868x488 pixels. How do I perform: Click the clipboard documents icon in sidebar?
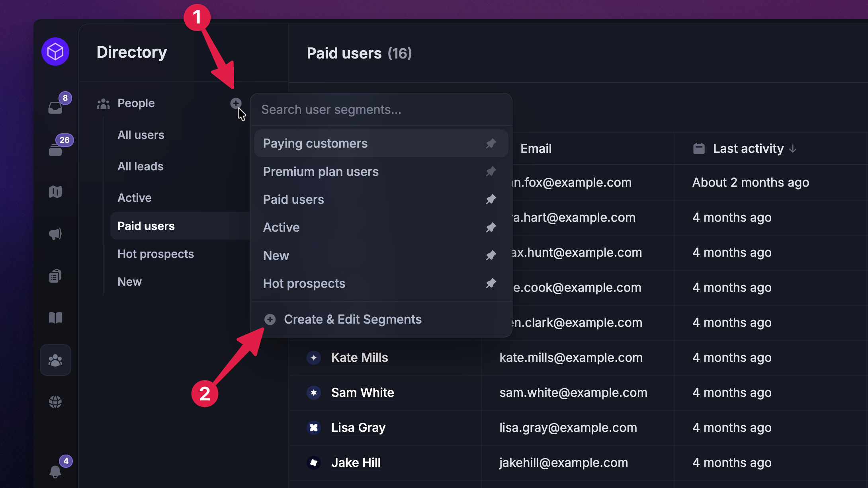click(55, 276)
